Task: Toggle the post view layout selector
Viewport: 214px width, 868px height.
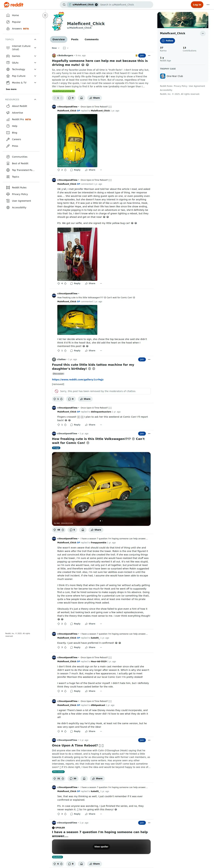Action: [66, 48]
